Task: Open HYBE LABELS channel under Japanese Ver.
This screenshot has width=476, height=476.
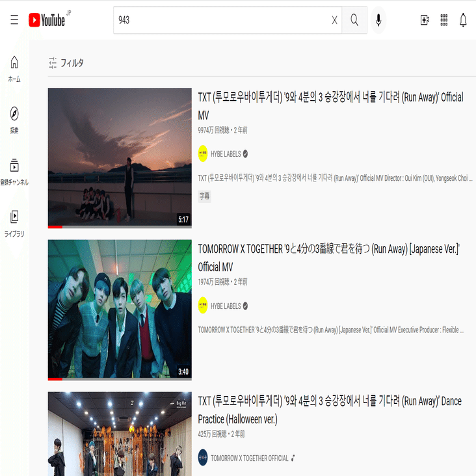Action: point(226,306)
